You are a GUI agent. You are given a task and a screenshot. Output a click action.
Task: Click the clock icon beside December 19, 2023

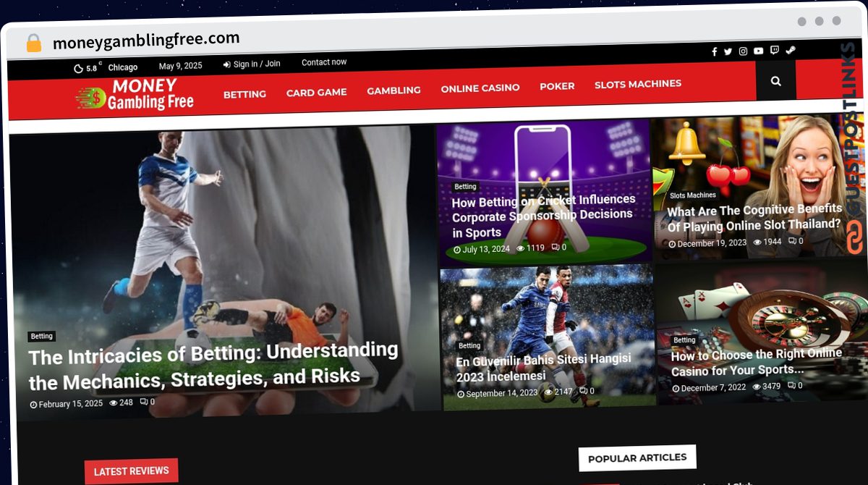tap(672, 245)
